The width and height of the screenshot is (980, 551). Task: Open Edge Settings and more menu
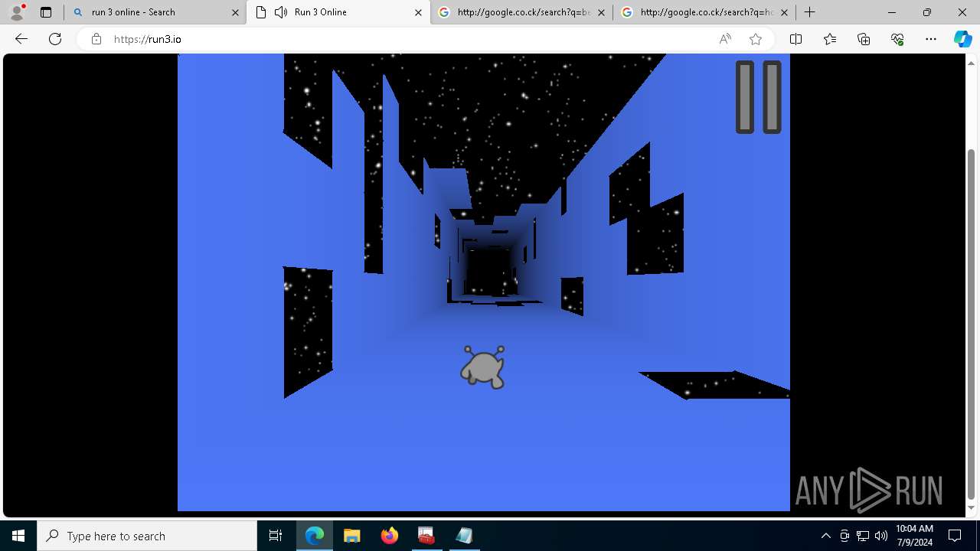click(x=931, y=39)
